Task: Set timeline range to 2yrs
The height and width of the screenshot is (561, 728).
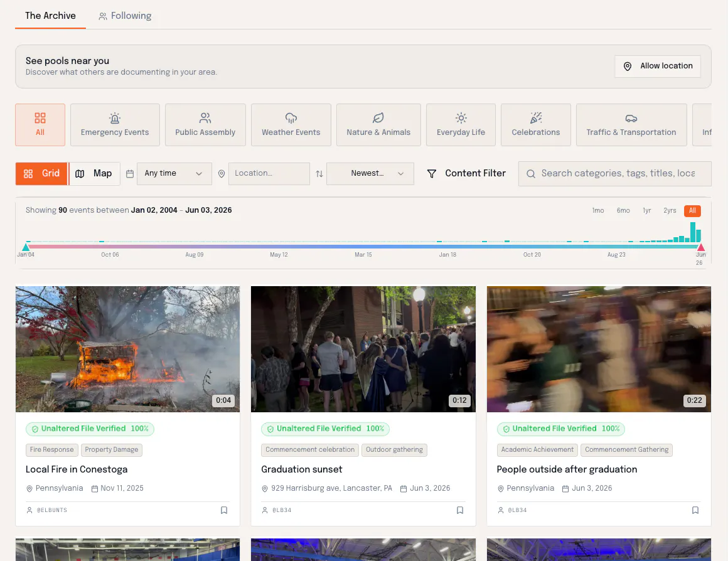Action: (x=670, y=211)
